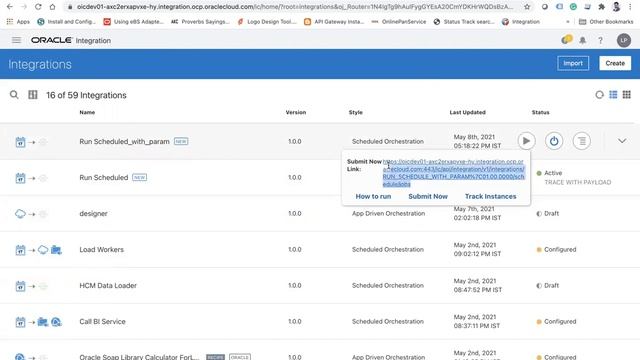Reload the browser page

click(x=38, y=7)
